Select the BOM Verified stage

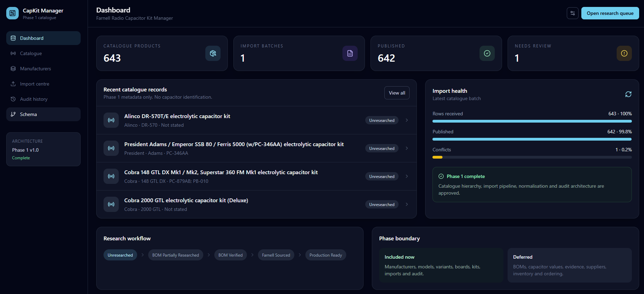click(231, 255)
